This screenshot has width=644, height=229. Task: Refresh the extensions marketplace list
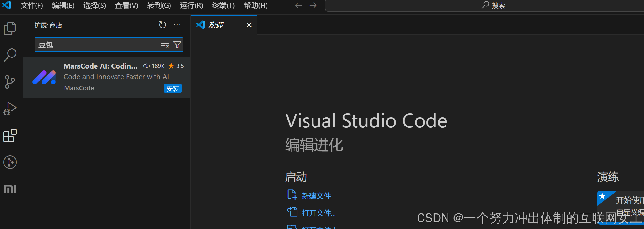[163, 25]
